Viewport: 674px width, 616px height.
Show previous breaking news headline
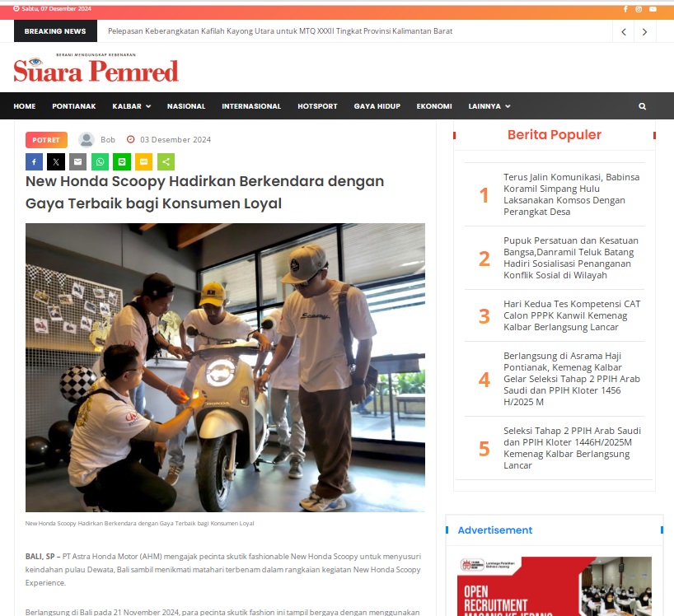click(623, 32)
